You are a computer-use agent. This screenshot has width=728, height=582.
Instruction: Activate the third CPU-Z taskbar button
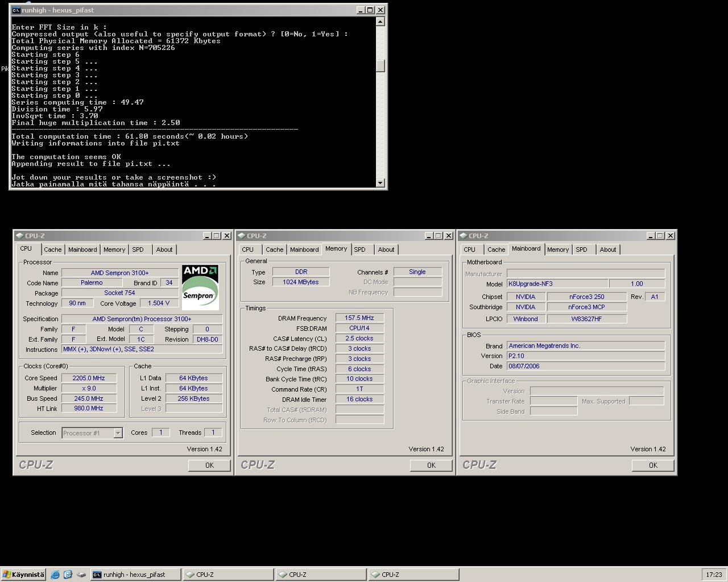[x=413, y=575]
